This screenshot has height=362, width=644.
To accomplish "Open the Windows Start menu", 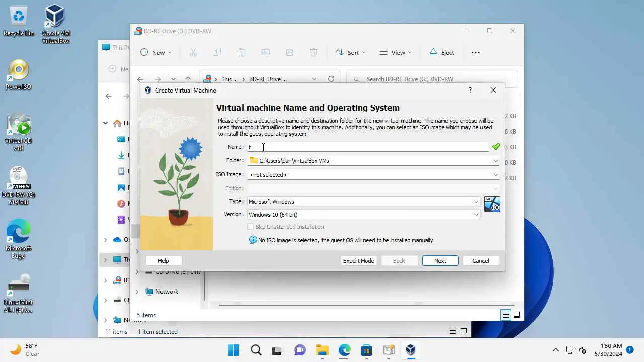I will (x=233, y=350).
